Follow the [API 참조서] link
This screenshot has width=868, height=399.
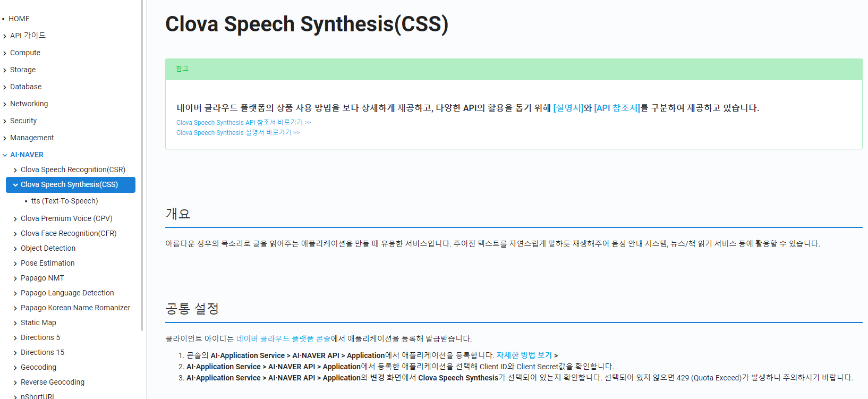coord(617,108)
